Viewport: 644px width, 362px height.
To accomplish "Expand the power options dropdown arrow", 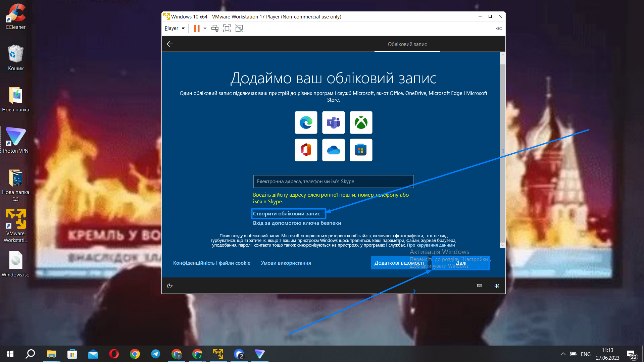I will click(205, 28).
